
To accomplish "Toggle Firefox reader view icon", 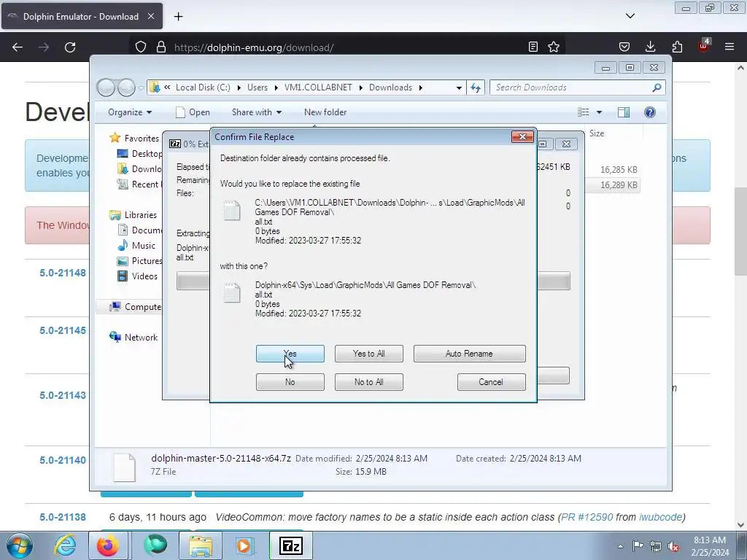I will coord(533,47).
